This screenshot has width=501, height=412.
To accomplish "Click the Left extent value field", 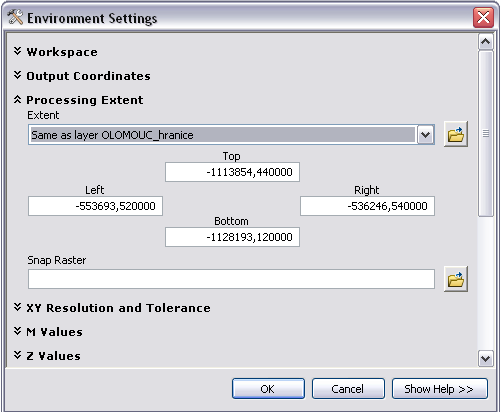I will [x=95, y=206].
